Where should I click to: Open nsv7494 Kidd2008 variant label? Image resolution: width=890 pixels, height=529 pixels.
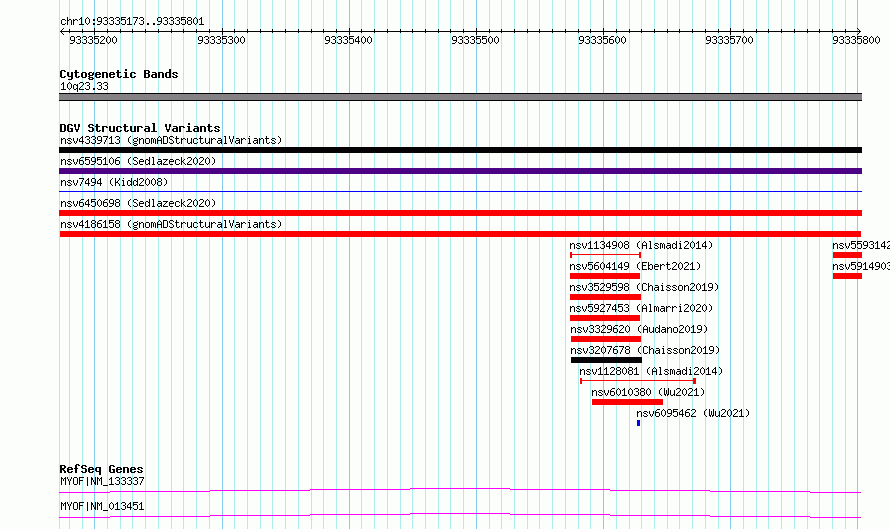coord(114,182)
